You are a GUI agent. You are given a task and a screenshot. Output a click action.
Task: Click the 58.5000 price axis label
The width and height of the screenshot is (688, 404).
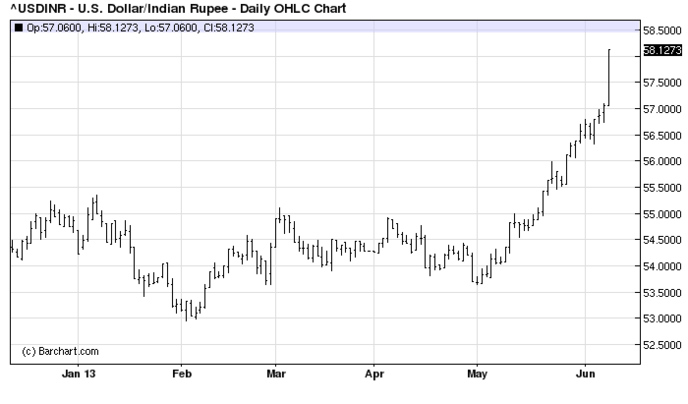point(663,31)
